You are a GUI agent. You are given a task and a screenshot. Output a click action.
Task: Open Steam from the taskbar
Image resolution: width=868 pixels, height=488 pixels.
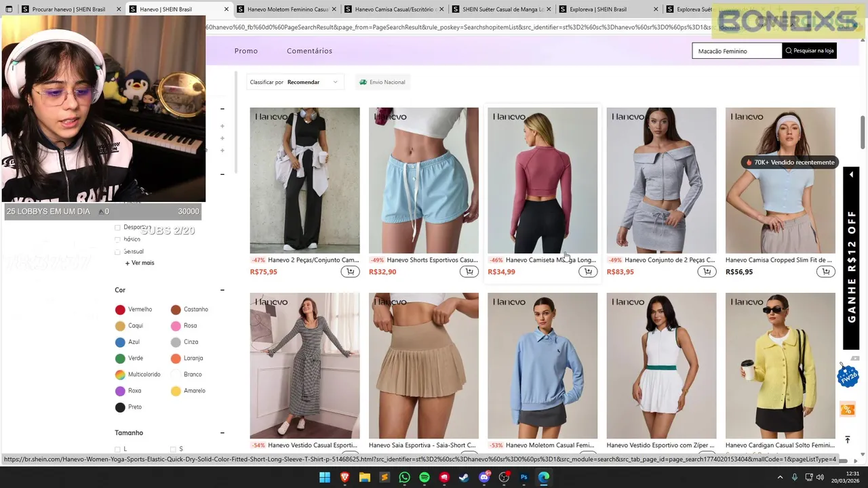pos(464,477)
